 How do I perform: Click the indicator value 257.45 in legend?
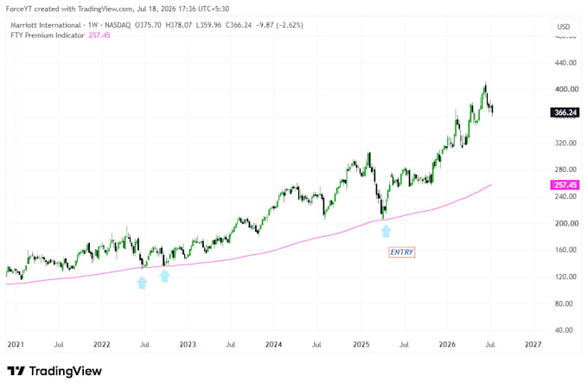pos(99,35)
